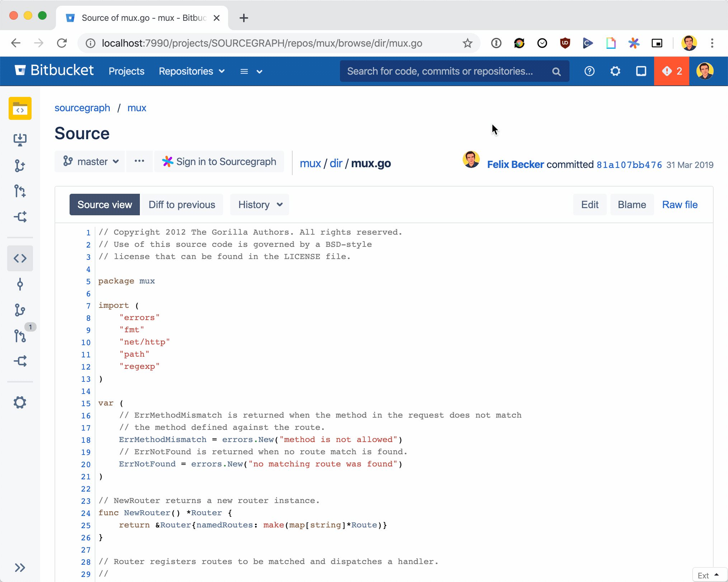Click Sign in to Sourcegraph button
The height and width of the screenshot is (582, 728).
(219, 161)
